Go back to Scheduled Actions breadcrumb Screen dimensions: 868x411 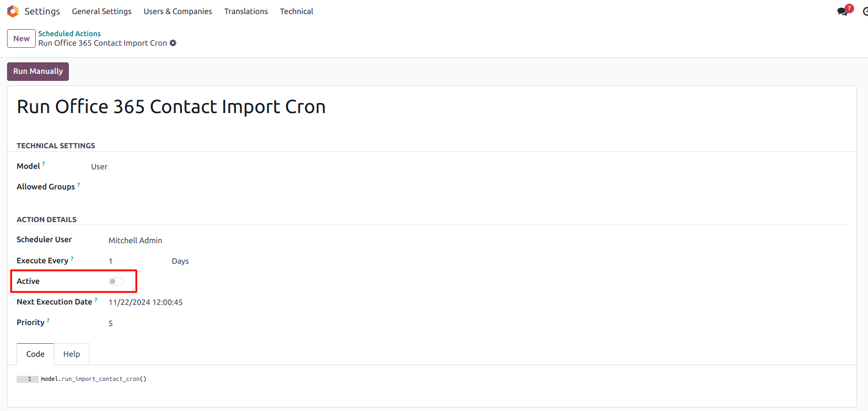pyautogui.click(x=69, y=34)
